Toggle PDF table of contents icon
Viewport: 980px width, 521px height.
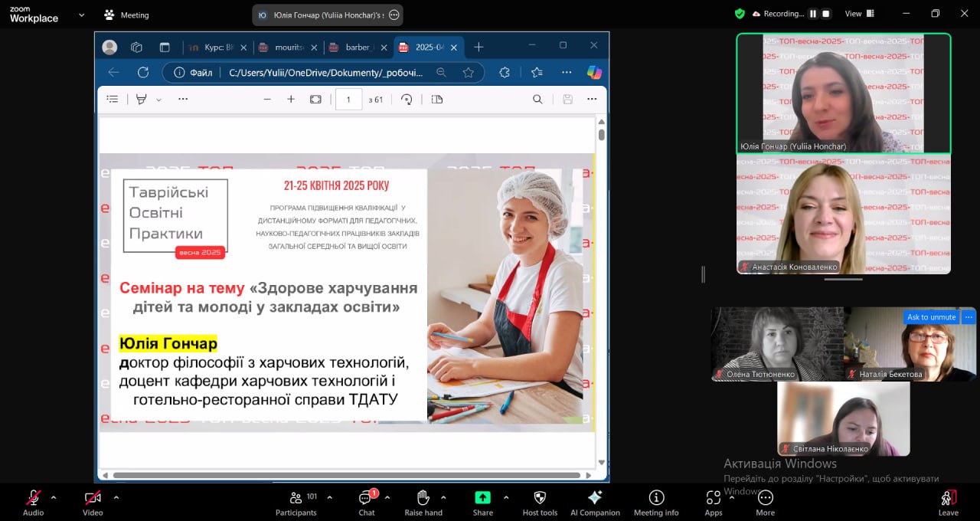pyautogui.click(x=113, y=99)
